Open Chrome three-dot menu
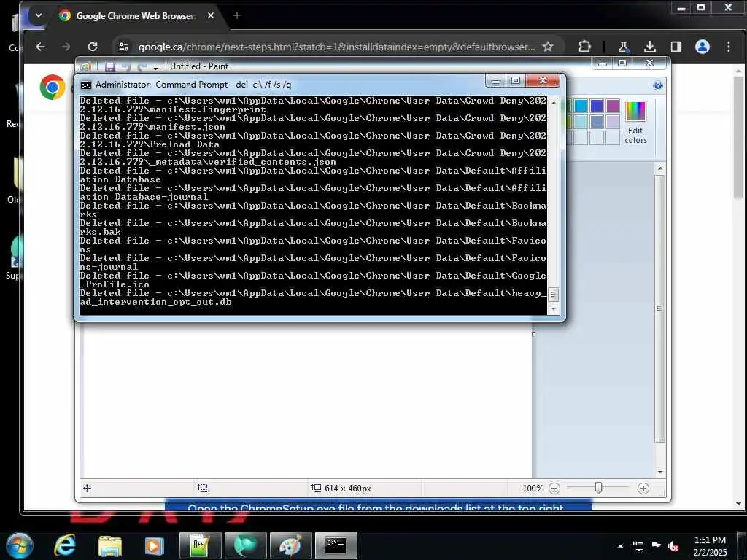Screen dimensions: 747x560 729,47
